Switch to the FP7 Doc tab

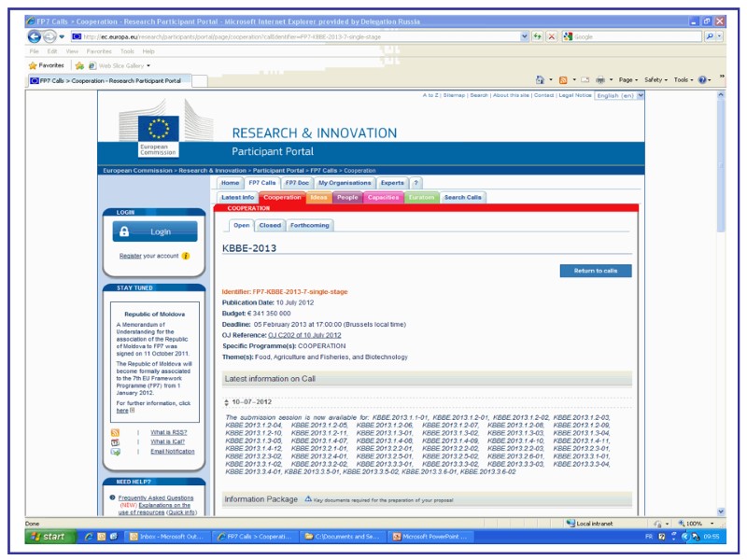point(297,183)
